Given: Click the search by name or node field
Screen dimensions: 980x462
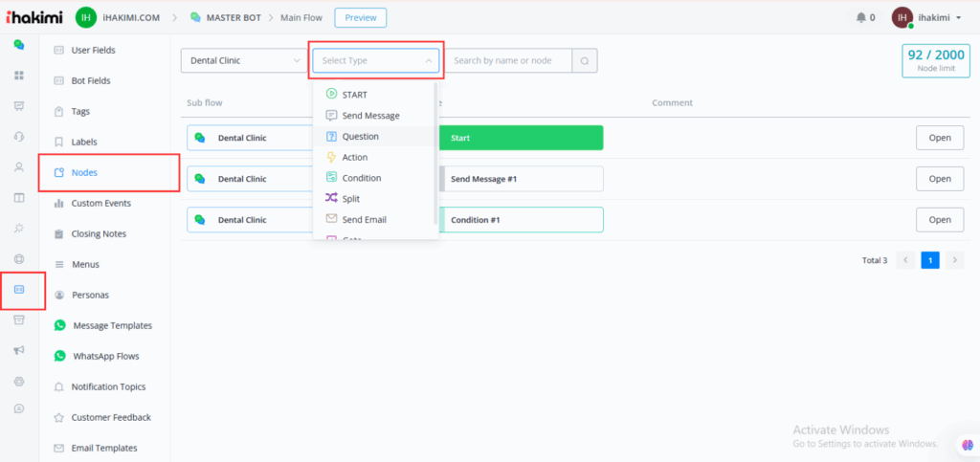Looking at the screenshot, I should [x=508, y=61].
